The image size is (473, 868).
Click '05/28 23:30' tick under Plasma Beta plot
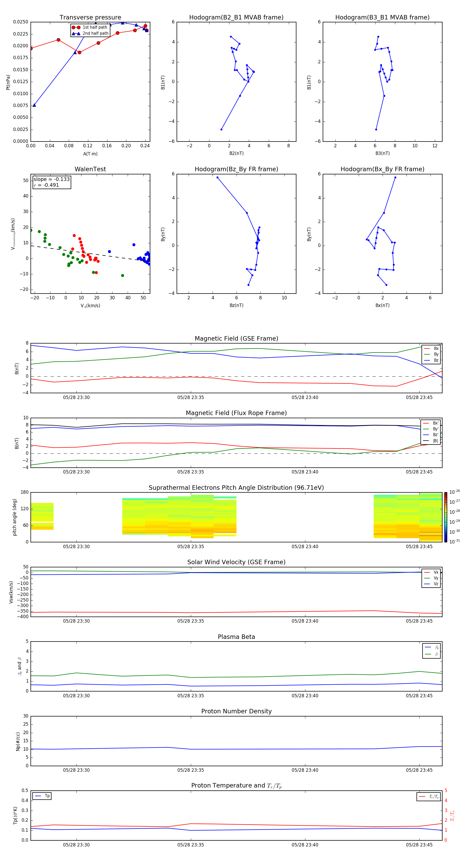coord(76,695)
